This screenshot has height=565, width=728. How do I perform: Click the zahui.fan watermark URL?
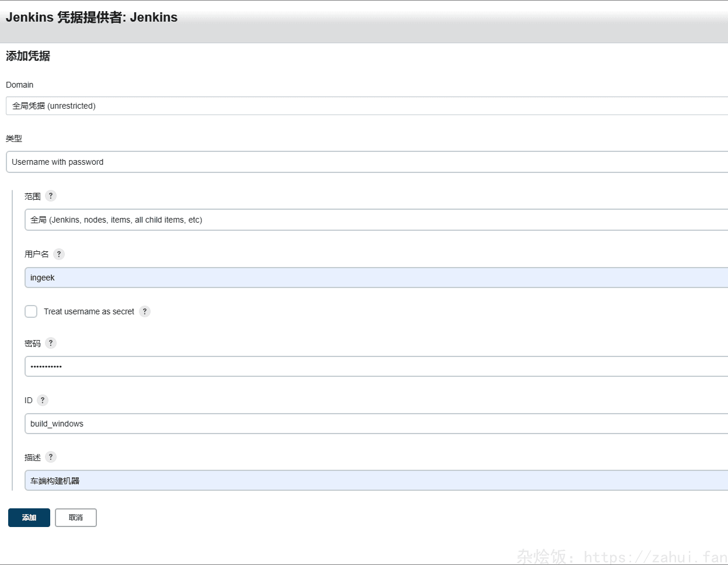(655, 556)
